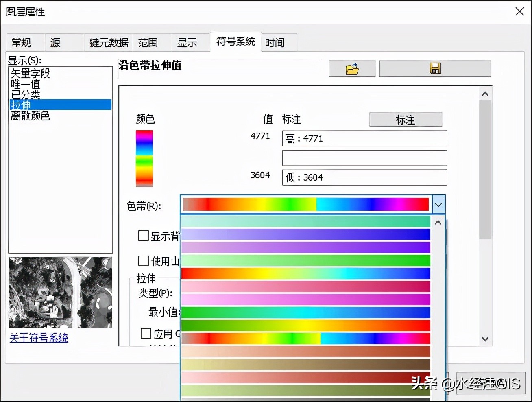Click the color ramp list scroll-up arrow

pos(438,223)
